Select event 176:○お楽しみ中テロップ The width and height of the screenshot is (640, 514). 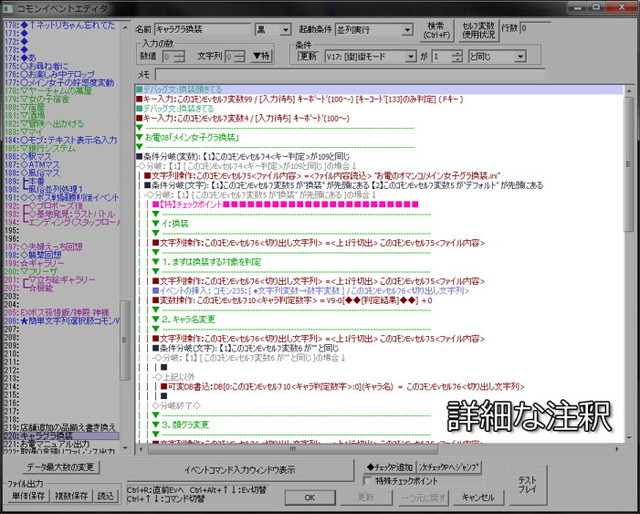tap(61, 74)
